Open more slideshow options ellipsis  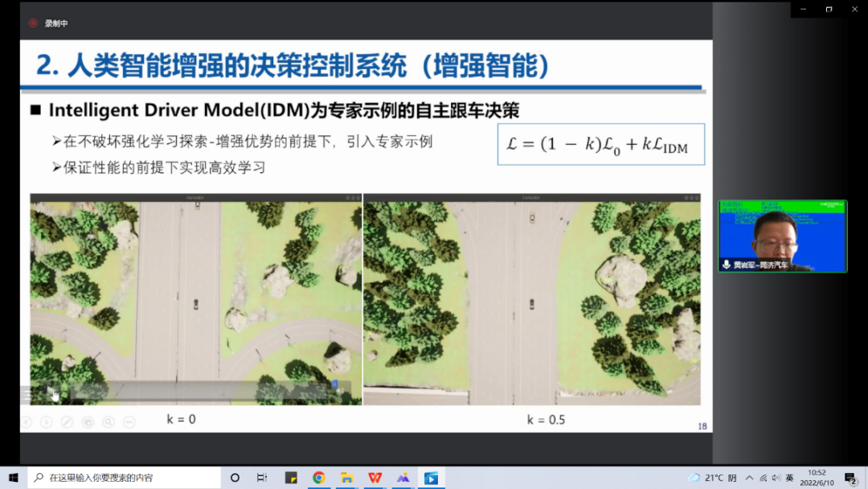click(x=129, y=421)
